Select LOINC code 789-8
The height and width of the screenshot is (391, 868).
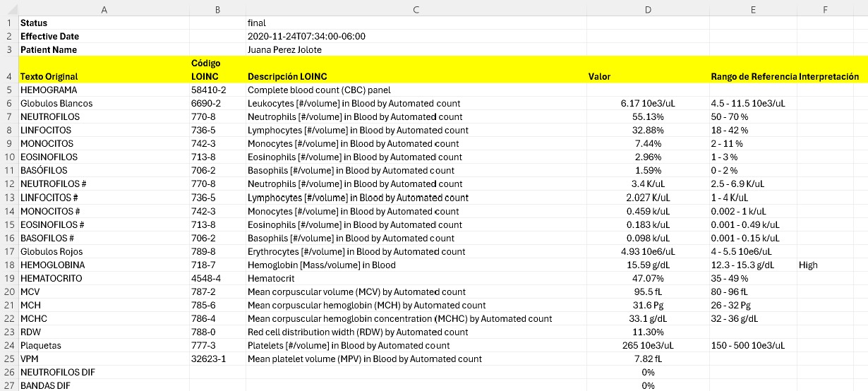point(217,252)
